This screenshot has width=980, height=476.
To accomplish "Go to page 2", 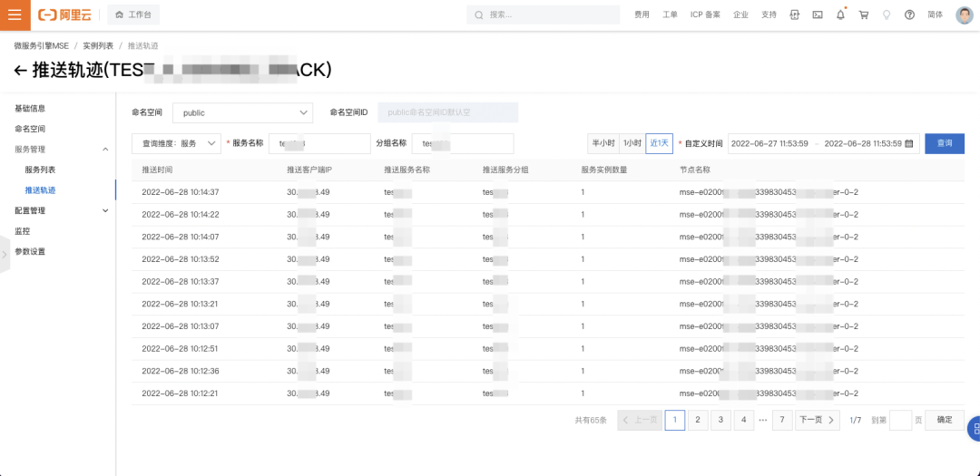I will [x=698, y=421].
